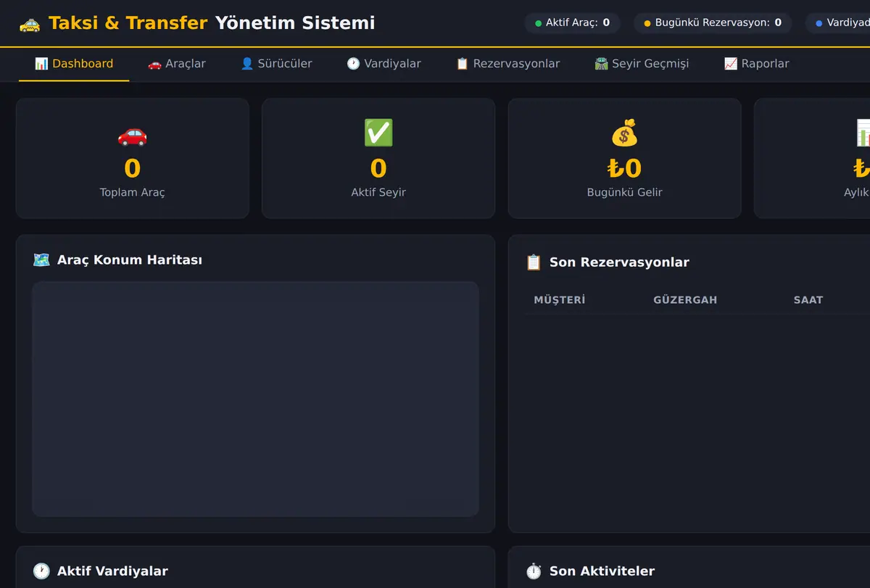The width and height of the screenshot is (870, 588).
Task: Click the Aktif Araç status badge
Action: click(x=573, y=23)
